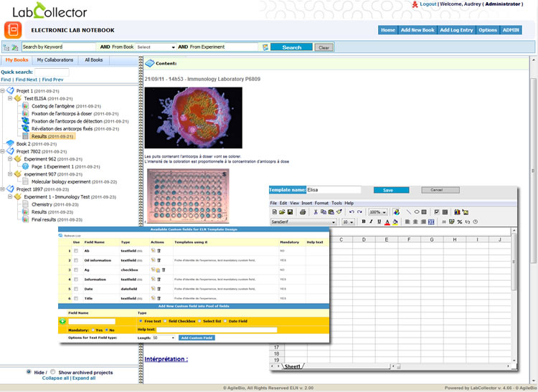Click the Print icon in spreadsheet toolbar
Screen dimensions: 538x392
(303, 212)
